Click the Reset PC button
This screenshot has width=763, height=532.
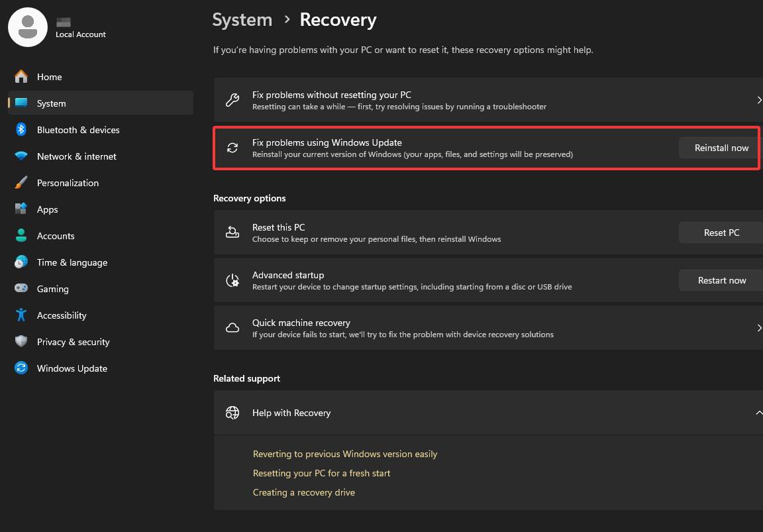[721, 233]
